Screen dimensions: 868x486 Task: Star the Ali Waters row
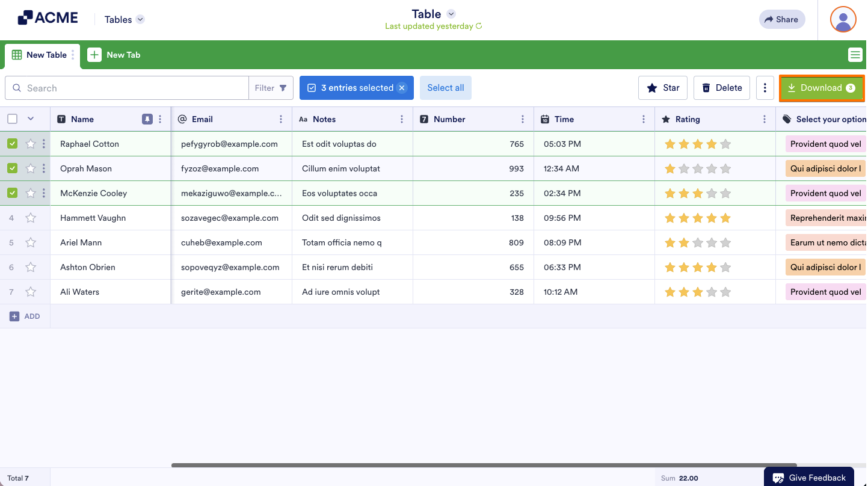[31, 292]
